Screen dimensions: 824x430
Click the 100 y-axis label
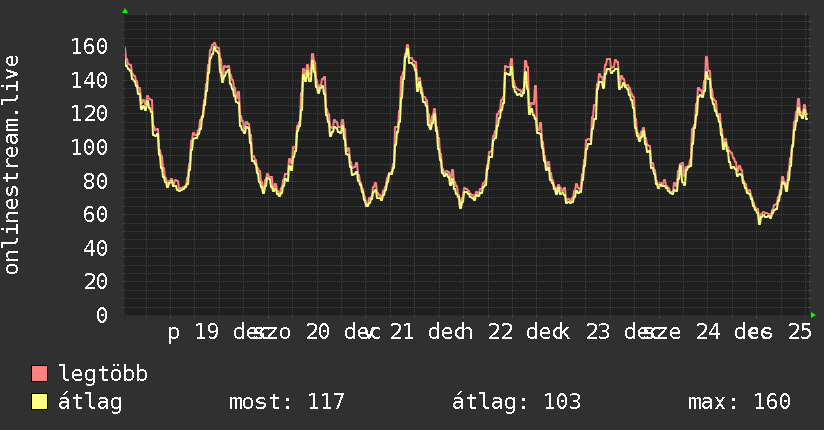pos(89,147)
